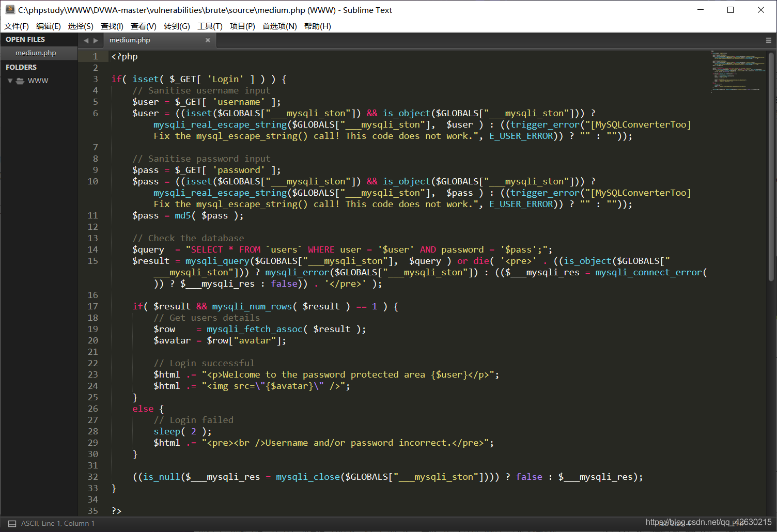777x532 pixels.
Task: Click line number 32 in the gutter
Action: [92, 477]
